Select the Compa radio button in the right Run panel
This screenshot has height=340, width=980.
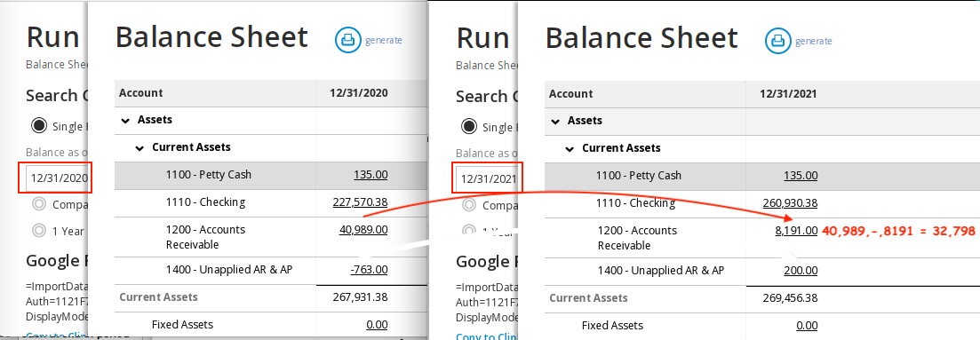pyautogui.click(x=469, y=204)
